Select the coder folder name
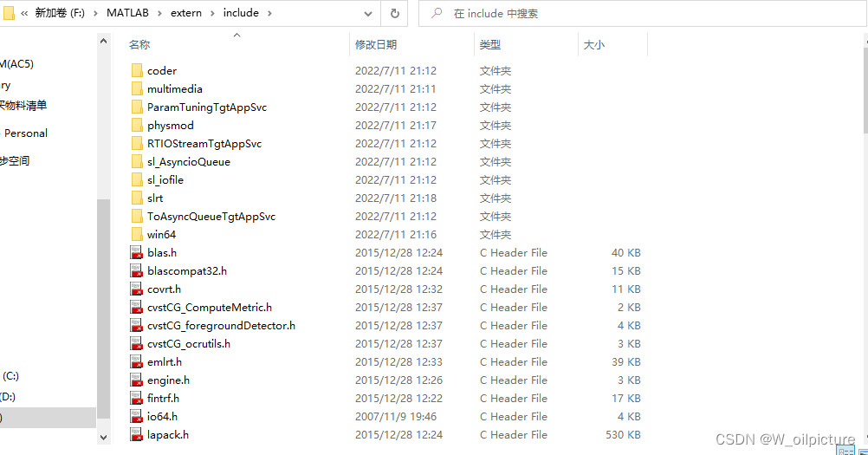 tap(162, 70)
